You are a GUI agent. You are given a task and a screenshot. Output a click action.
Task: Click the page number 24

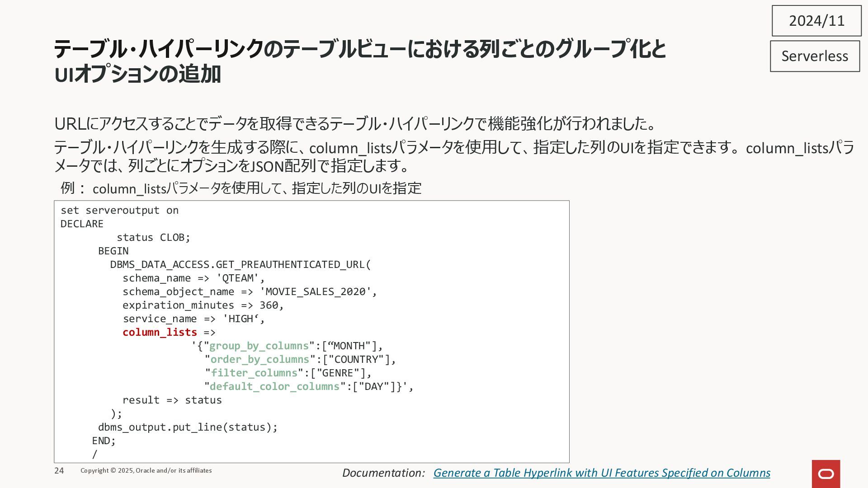(x=59, y=470)
